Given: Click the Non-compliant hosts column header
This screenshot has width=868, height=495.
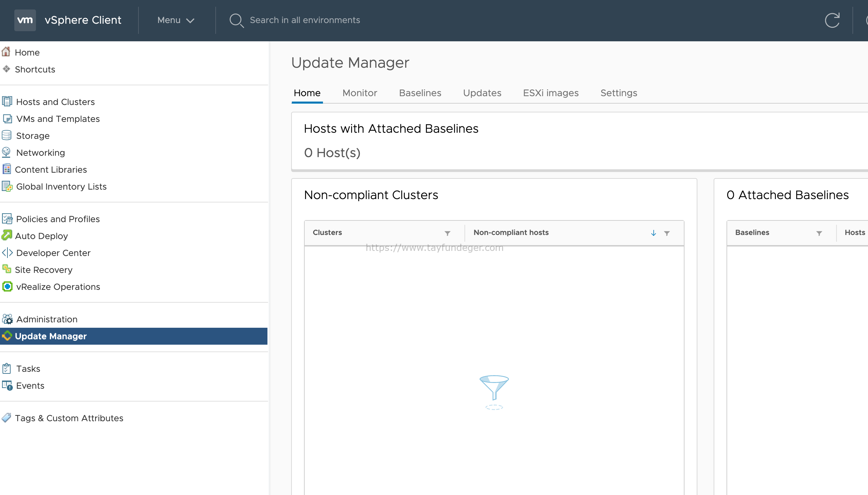Looking at the screenshot, I should point(511,233).
